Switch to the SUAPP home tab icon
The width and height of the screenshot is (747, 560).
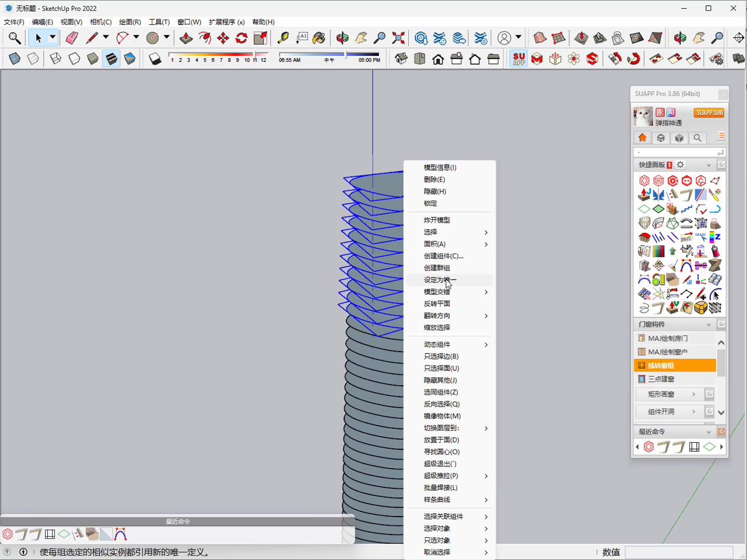pyautogui.click(x=642, y=137)
